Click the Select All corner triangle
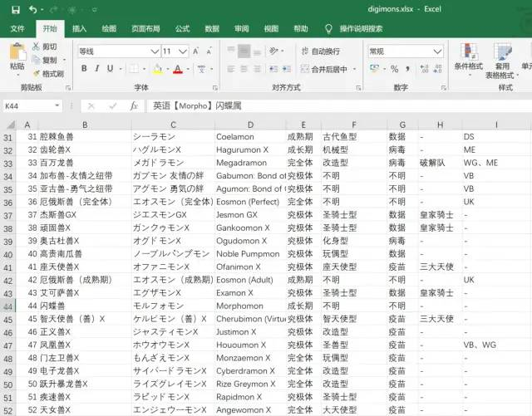This screenshot has width=532, height=416. tap(11, 125)
